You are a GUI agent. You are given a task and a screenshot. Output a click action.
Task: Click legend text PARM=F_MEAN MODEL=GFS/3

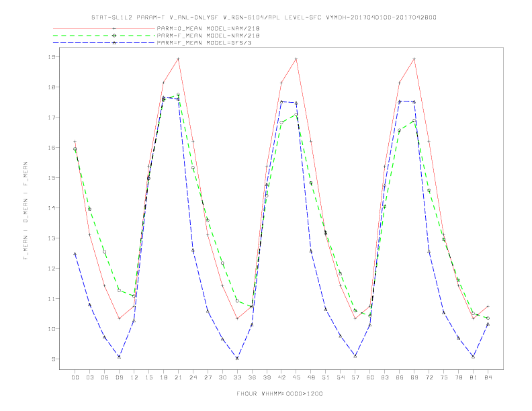click(204, 43)
